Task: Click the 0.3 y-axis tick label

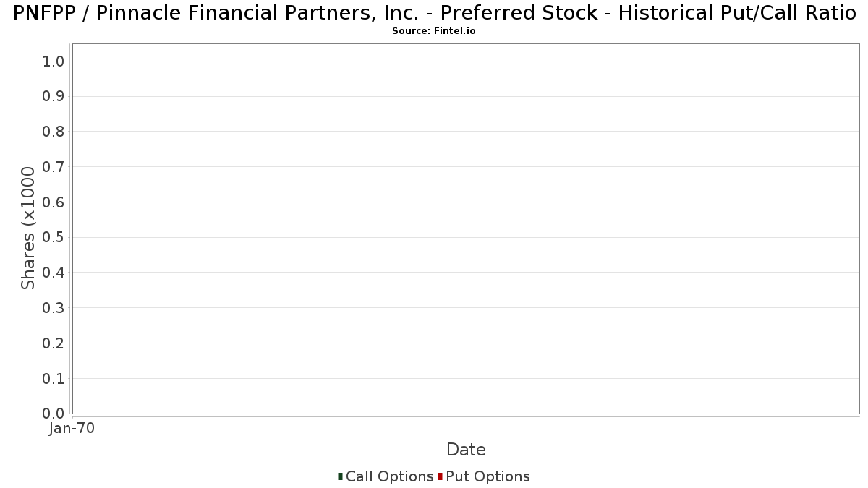Action: coord(54,308)
